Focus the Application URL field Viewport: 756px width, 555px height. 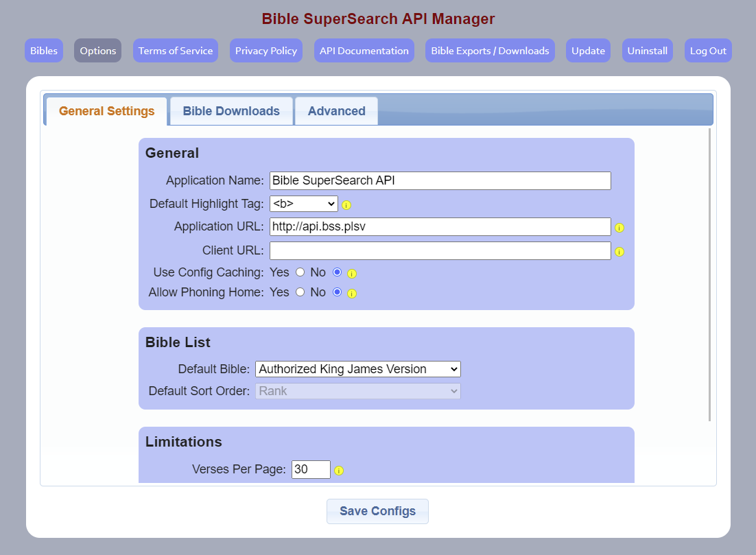[440, 226]
